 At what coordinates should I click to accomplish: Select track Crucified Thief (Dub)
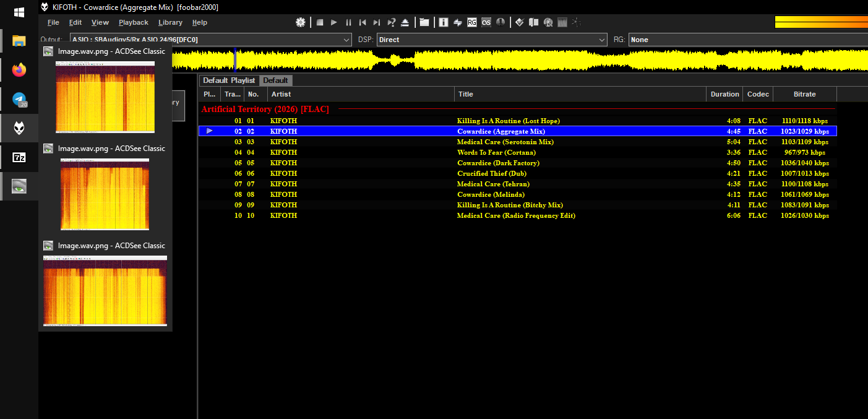coord(518,173)
